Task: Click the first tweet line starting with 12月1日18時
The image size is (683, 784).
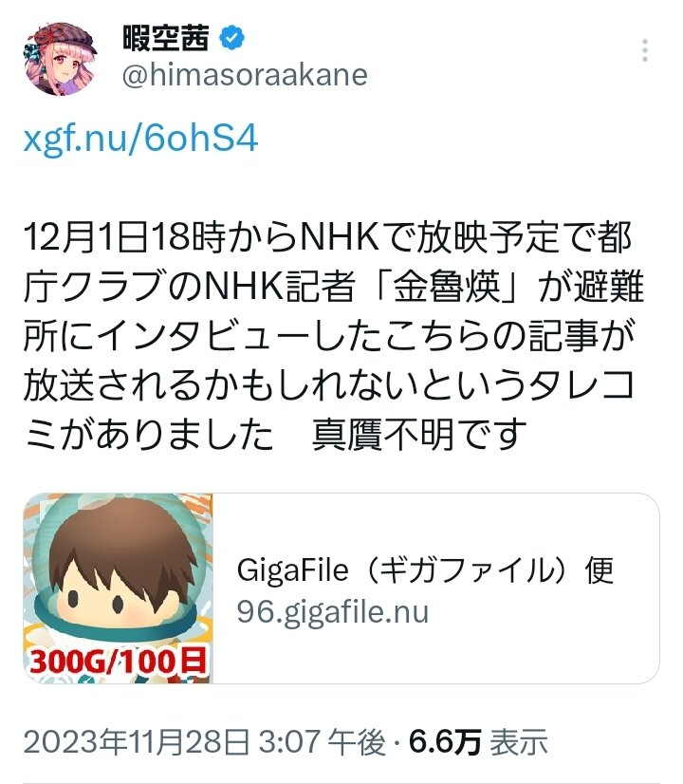Action: click(x=328, y=237)
